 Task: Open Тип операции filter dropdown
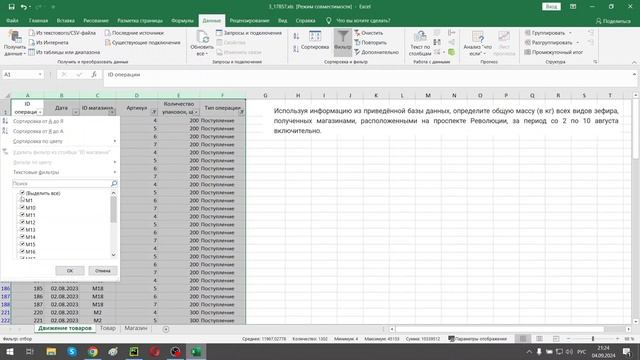click(241, 112)
